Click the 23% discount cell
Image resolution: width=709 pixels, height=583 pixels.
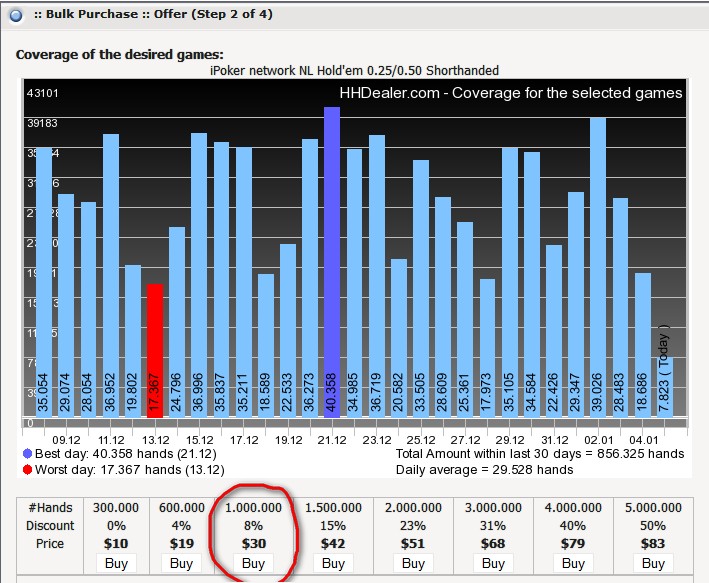pyautogui.click(x=413, y=526)
